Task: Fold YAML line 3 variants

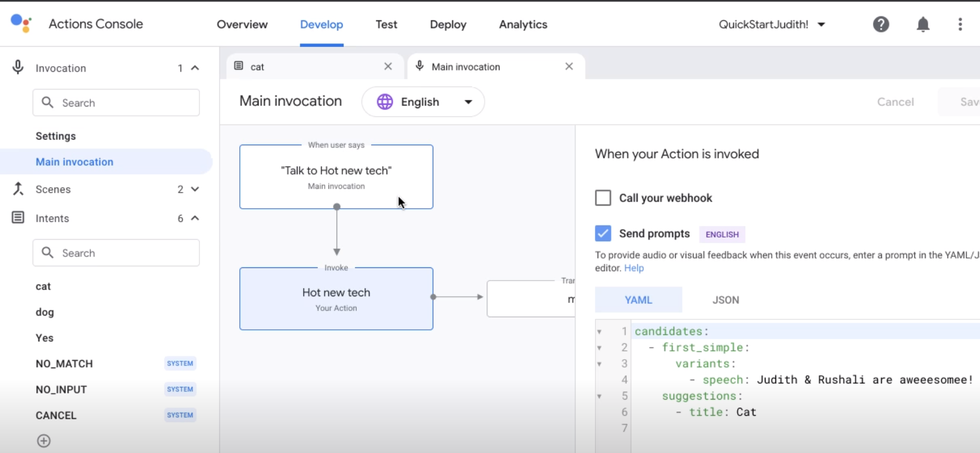Action: 599,364
